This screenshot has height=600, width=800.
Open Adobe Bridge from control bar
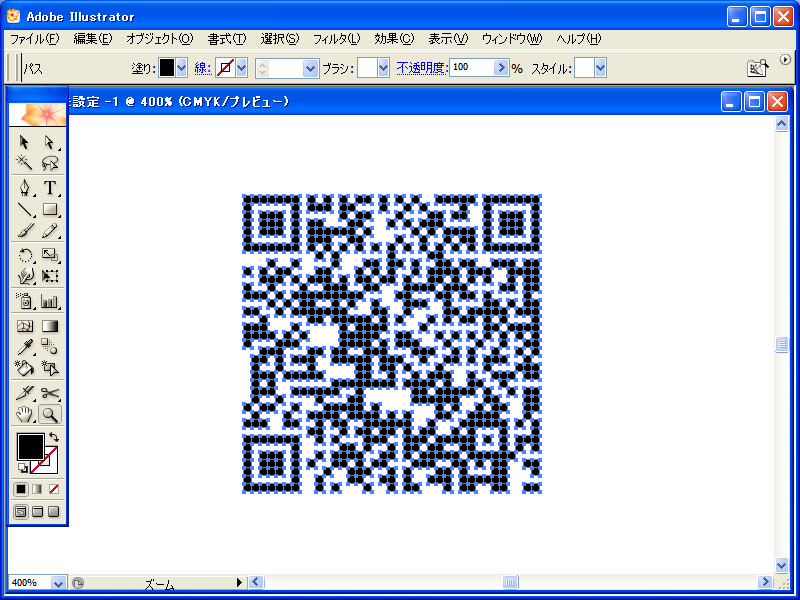tap(758, 68)
